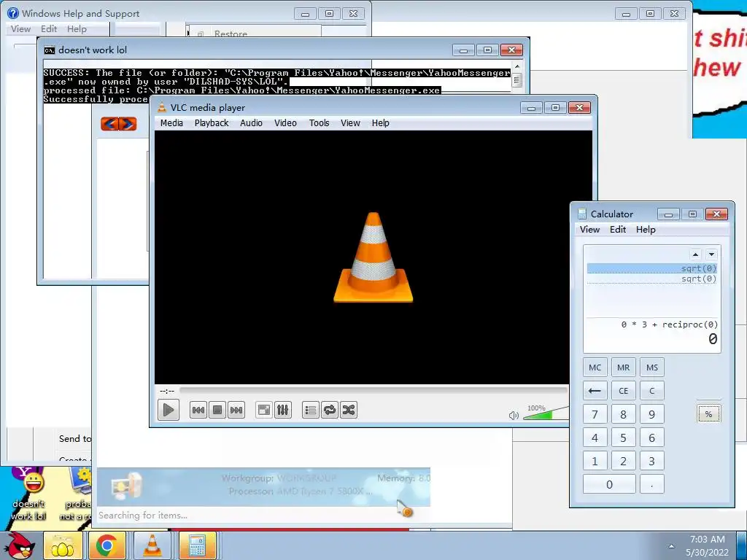Click the CE button in Calculator
Screen dimensions: 747x560
click(x=624, y=391)
